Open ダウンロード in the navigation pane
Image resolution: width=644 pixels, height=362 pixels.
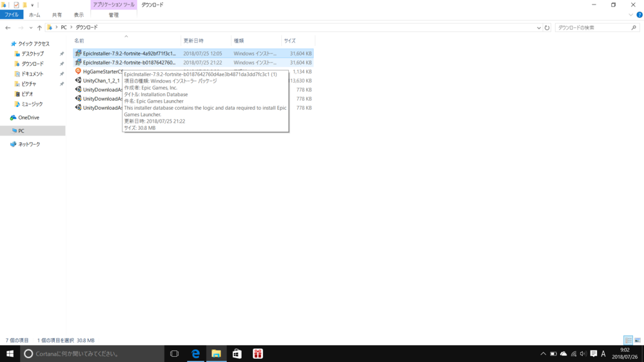point(32,64)
